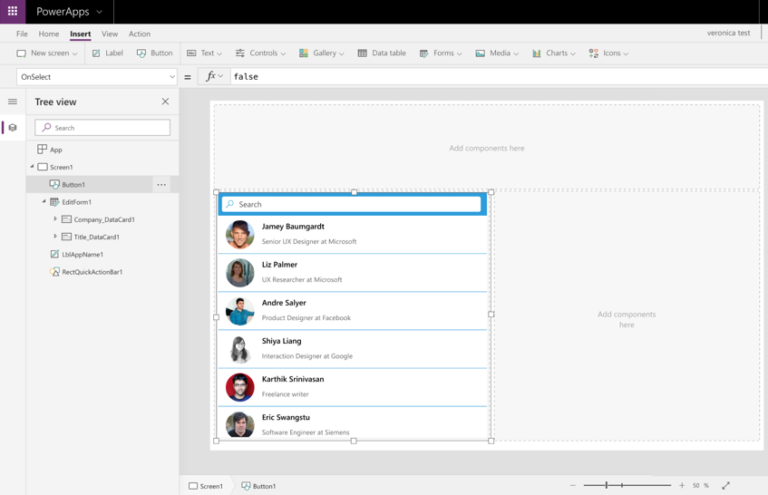Screen dimensions: 768x495
Task: Open the Gallery dropdown
Action: tap(321, 53)
